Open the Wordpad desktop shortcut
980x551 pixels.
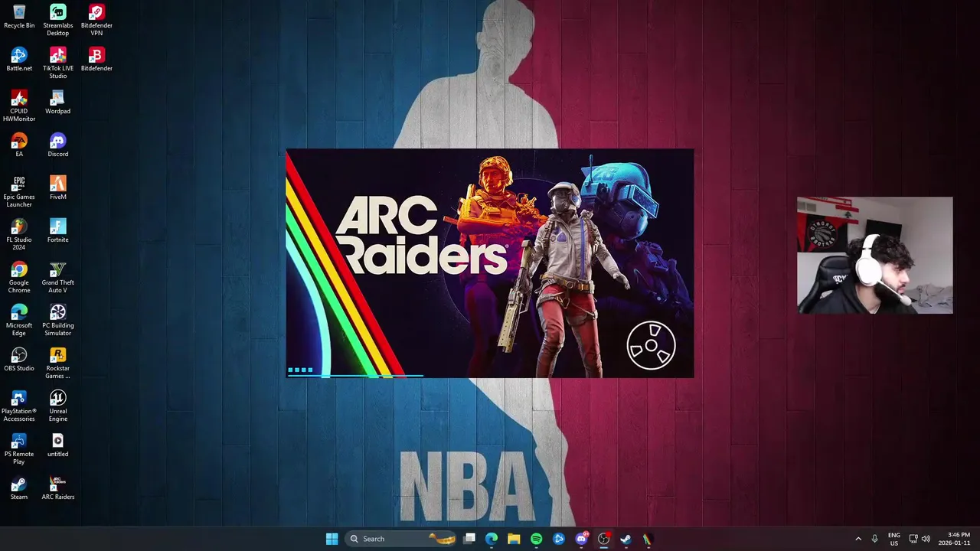click(x=57, y=102)
